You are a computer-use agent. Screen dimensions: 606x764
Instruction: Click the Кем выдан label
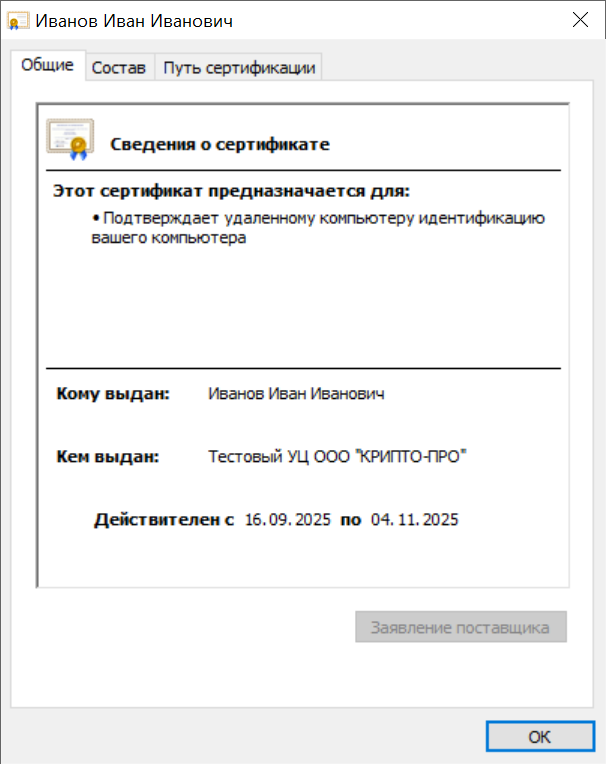coord(108,457)
